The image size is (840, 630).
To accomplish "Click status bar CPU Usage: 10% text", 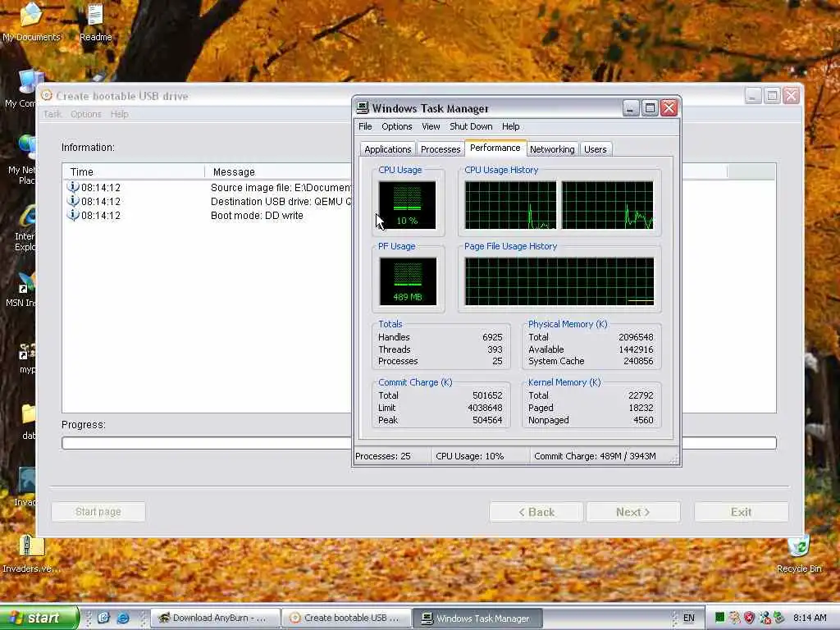I will click(x=470, y=456).
